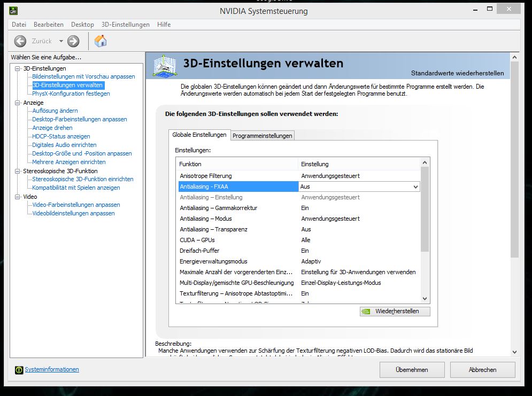Collapse the Stereoskopische 3D-Funktion tree node
Image resolution: width=532 pixels, height=396 pixels.
point(17,171)
